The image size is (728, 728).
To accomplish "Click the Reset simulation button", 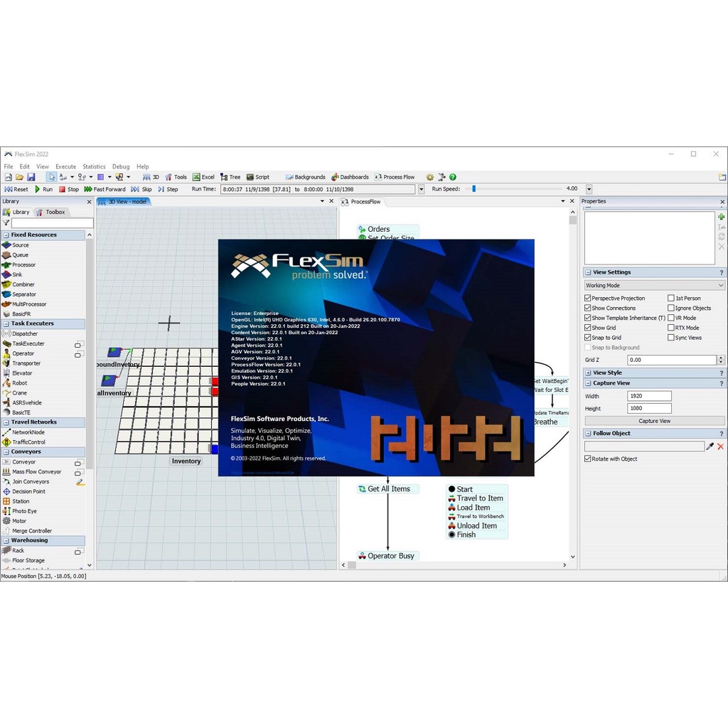I will coord(16,189).
